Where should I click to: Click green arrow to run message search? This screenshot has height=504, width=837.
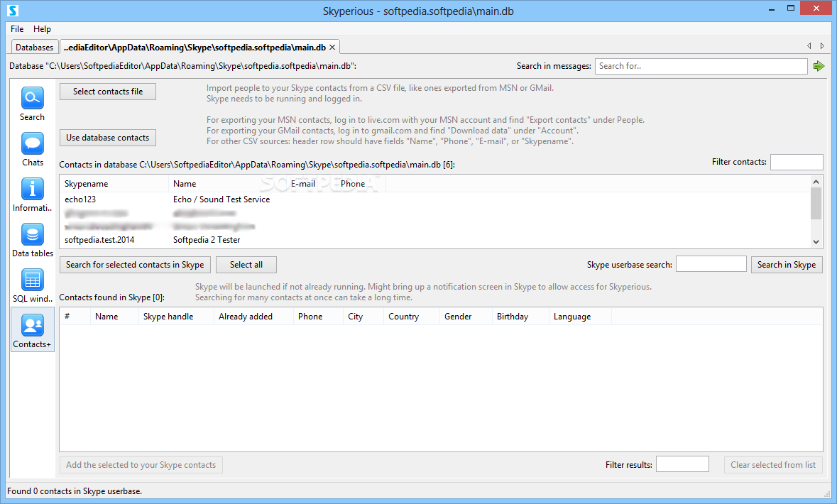click(x=819, y=66)
